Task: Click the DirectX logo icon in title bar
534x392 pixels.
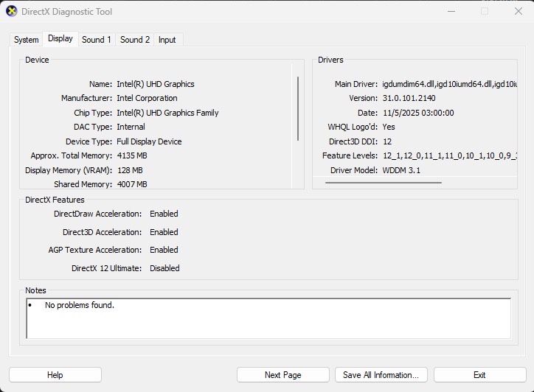Action: [x=12, y=11]
